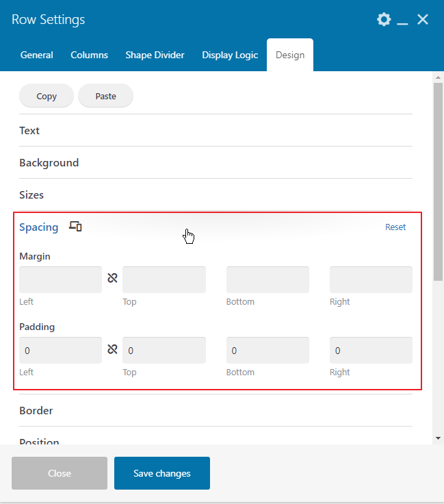The width and height of the screenshot is (444, 504).
Task: Select the Design tab
Action: (x=290, y=55)
